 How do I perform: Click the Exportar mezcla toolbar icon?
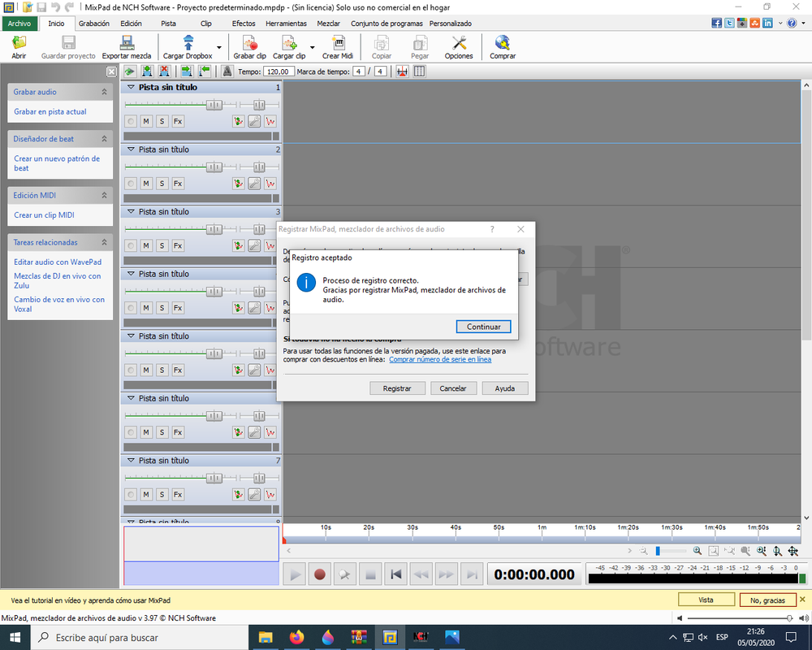tap(127, 47)
